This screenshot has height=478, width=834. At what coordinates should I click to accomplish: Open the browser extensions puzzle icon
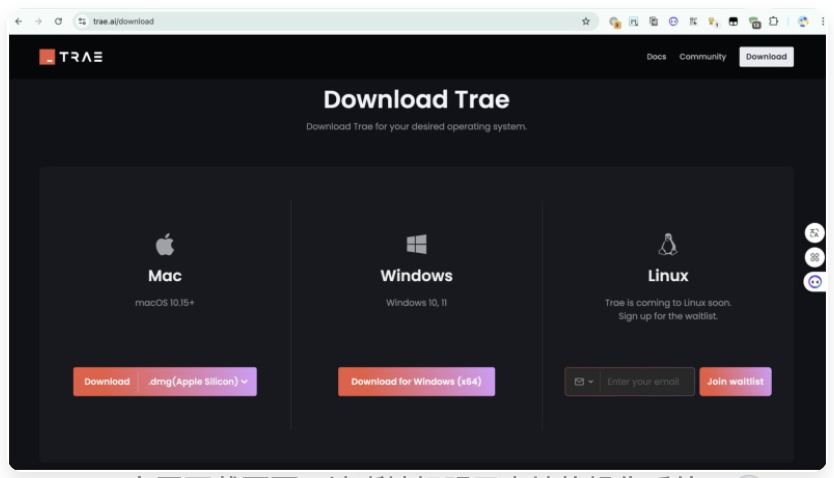[x=773, y=21]
